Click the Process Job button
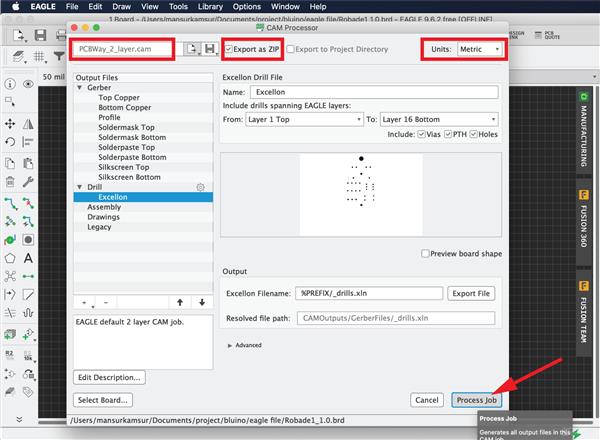This screenshot has height=440, width=600. tap(475, 400)
